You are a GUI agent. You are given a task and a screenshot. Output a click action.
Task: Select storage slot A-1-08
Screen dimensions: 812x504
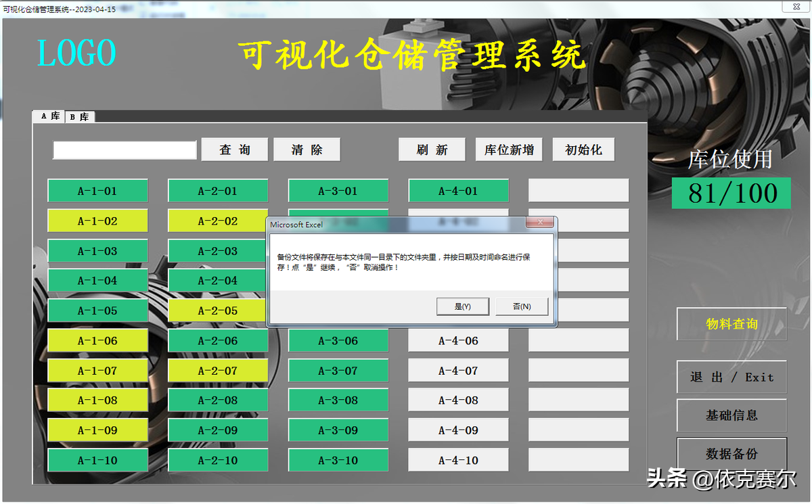click(x=97, y=400)
